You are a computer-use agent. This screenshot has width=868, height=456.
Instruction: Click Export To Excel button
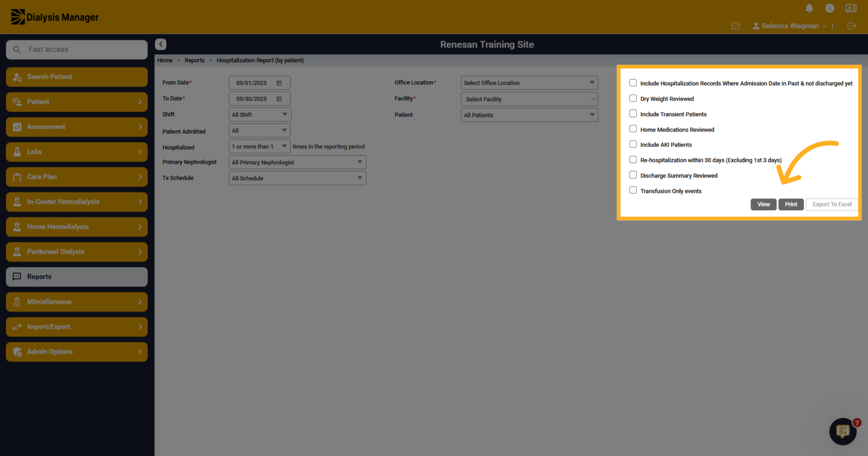point(832,204)
